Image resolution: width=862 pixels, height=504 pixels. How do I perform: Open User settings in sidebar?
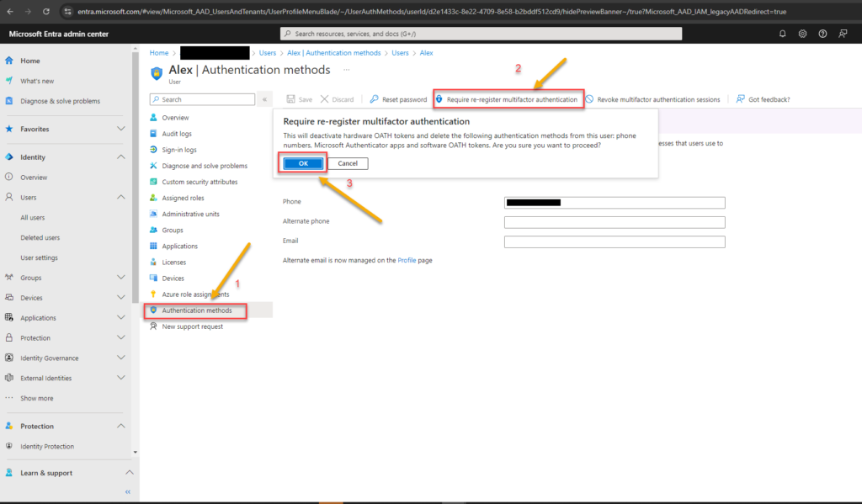point(39,257)
